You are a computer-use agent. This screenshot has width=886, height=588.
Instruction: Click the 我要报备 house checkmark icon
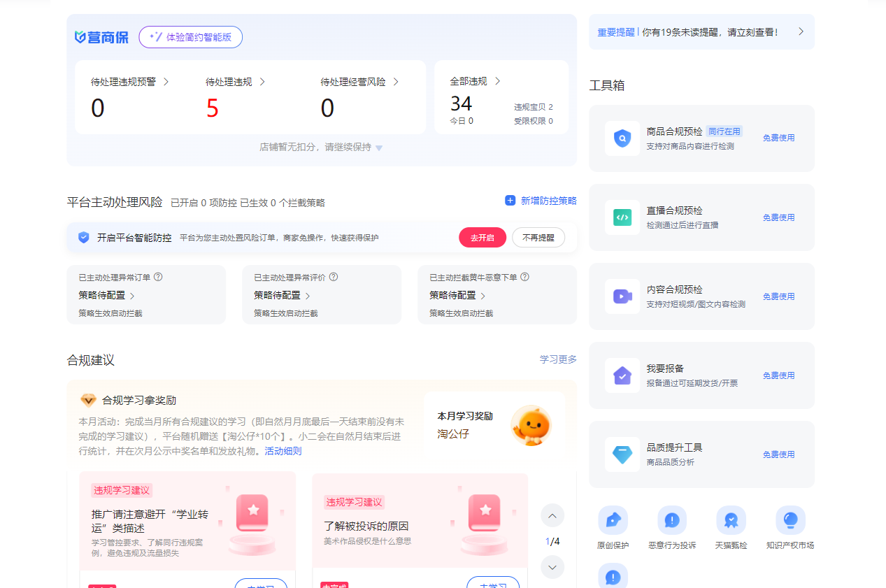tap(622, 375)
